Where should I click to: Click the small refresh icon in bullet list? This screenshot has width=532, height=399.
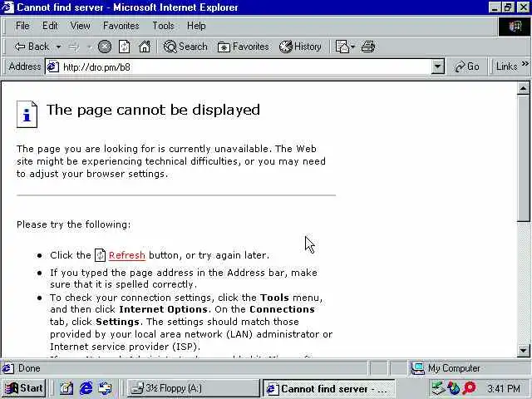[x=100, y=255]
